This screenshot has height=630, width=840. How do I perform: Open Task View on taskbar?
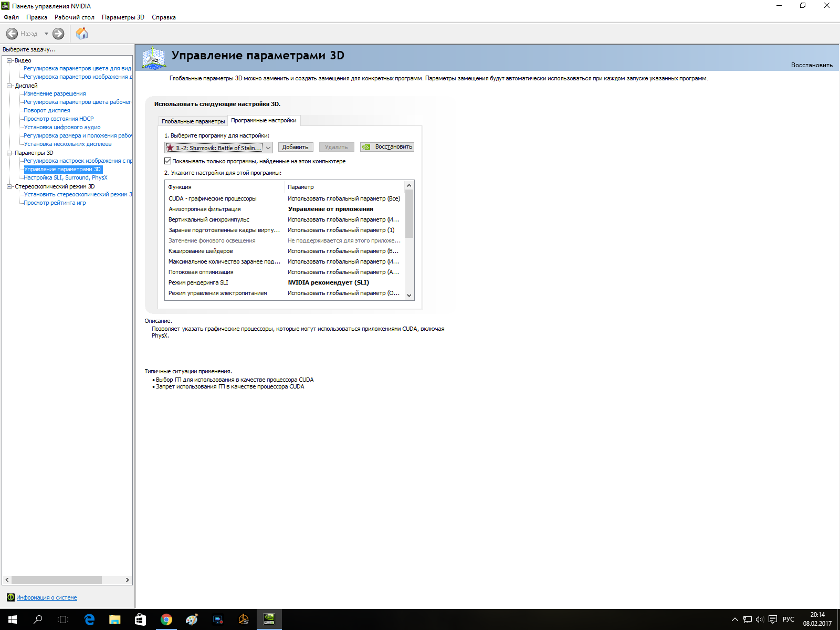pyautogui.click(x=63, y=619)
